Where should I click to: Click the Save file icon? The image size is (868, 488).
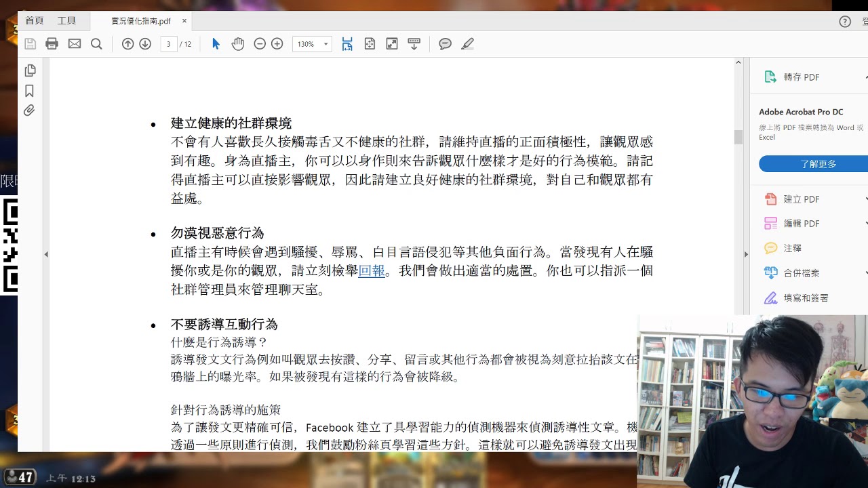pyautogui.click(x=30, y=44)
